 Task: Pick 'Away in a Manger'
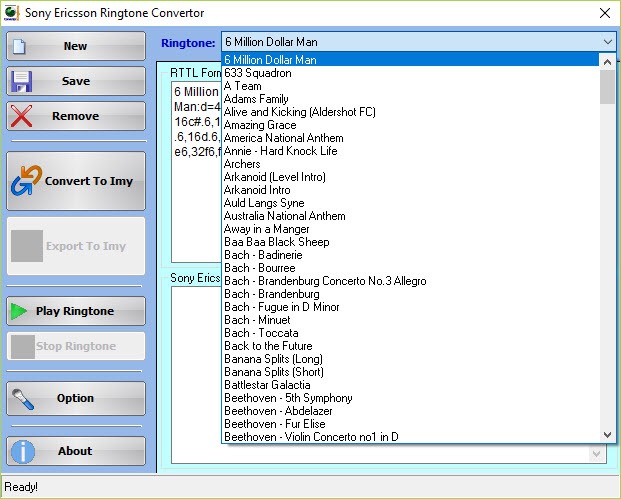pyautogui.click(x=410, y=229)
